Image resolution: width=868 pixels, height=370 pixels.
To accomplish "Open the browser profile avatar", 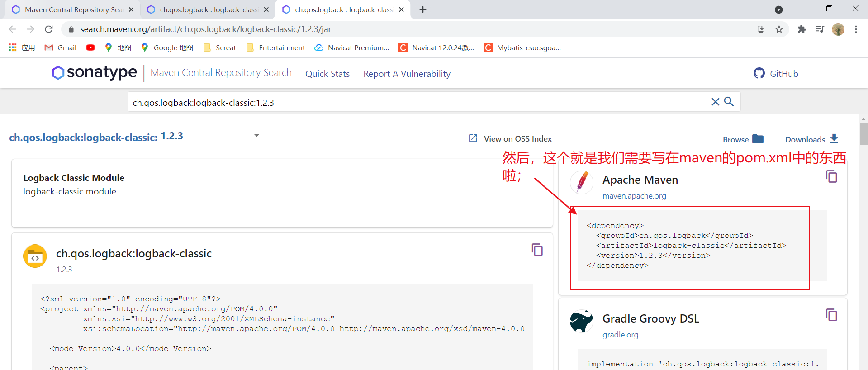I will click(x=838, y=29).
